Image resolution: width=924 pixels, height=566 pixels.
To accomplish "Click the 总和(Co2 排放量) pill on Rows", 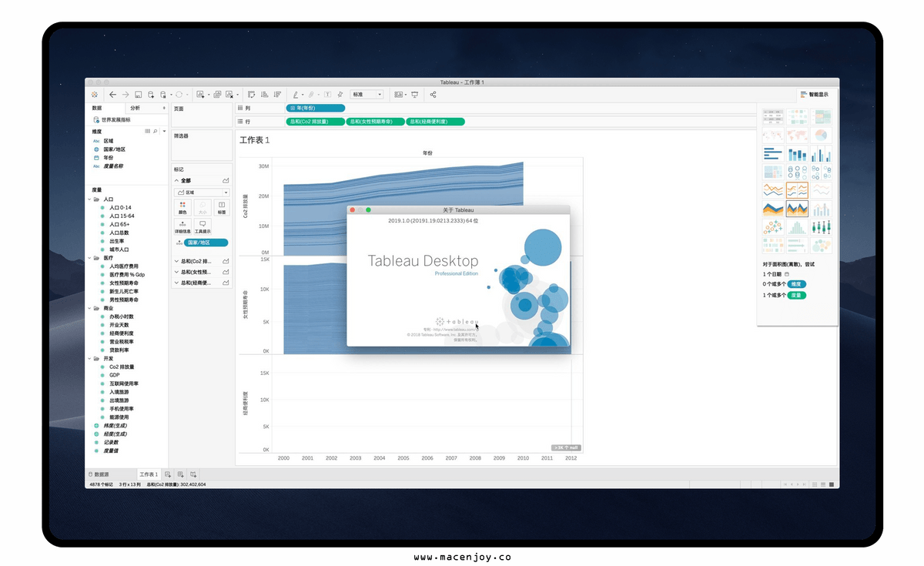I will click(316, 122).
